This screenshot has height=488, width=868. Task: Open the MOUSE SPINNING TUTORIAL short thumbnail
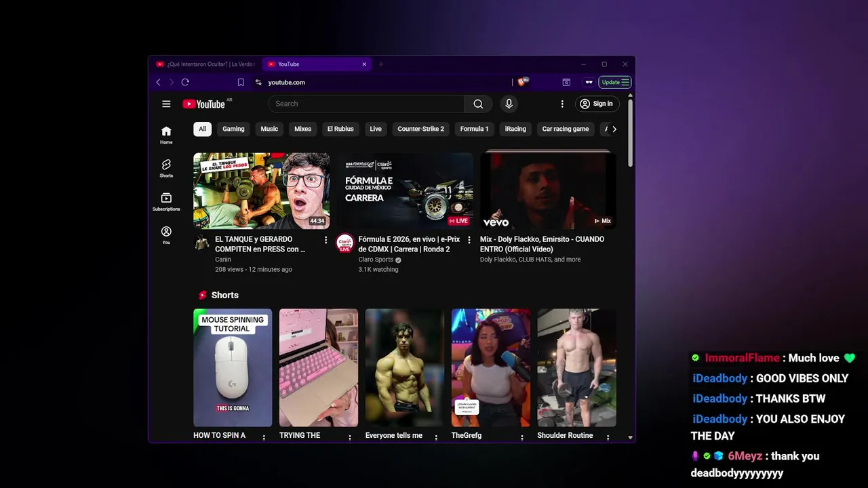[233, 367]
